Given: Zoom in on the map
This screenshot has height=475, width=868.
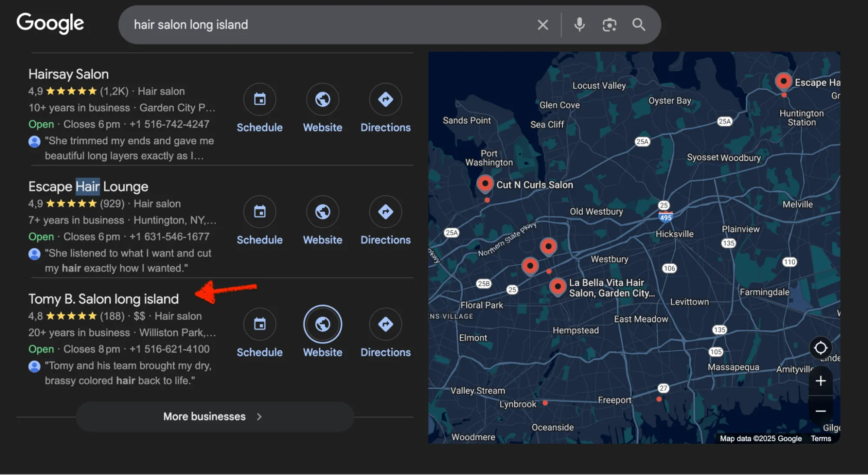Looking at the screenshot, I should (821, 381).
